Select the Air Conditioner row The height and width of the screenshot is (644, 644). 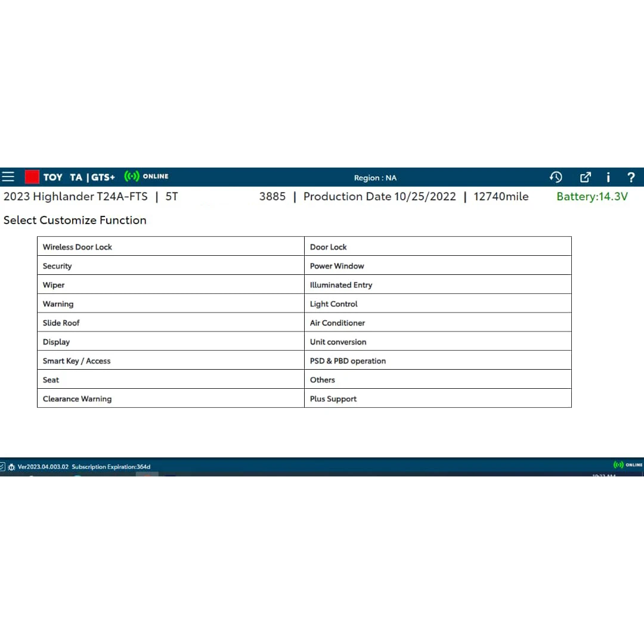(x=438, y=323)
